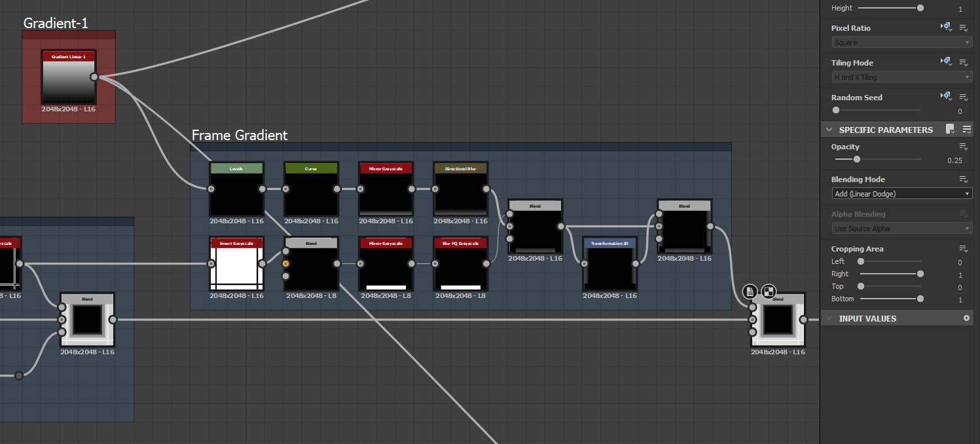The height and width of the screenshot is (444, 980).
Task: Open the Add (Linear Dodge) blending mode dropdown
Action: 902,194
